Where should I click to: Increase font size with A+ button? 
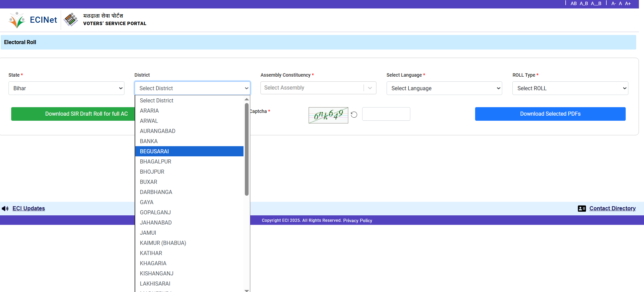tap(628, 3)
